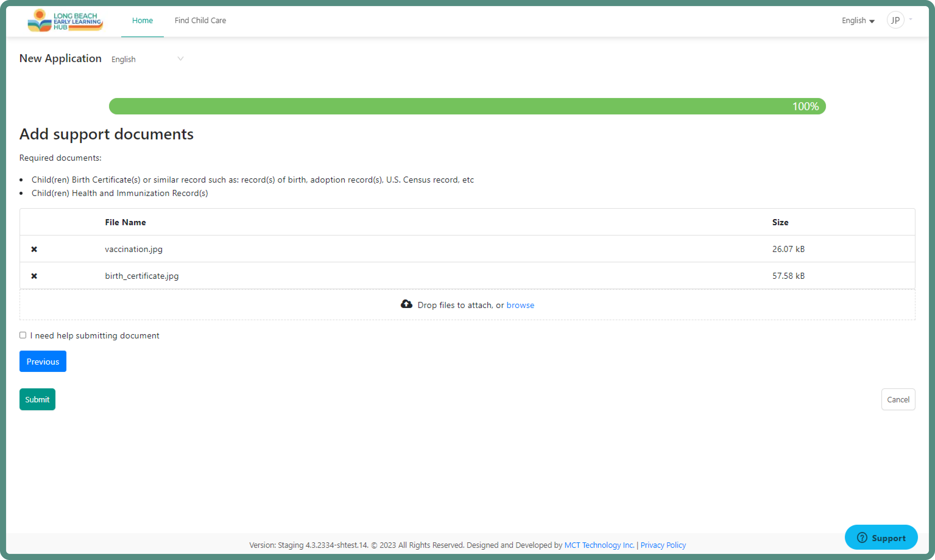Expand the New Application language dropdown
This screenshot has width=935, height=560.
147,59
